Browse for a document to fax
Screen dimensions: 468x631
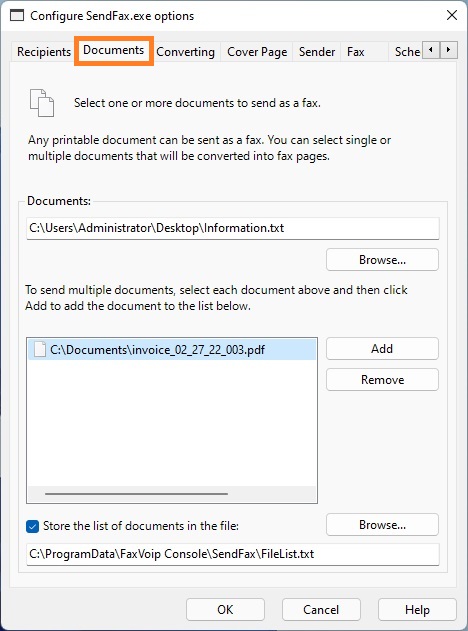(x=382, y=260)
